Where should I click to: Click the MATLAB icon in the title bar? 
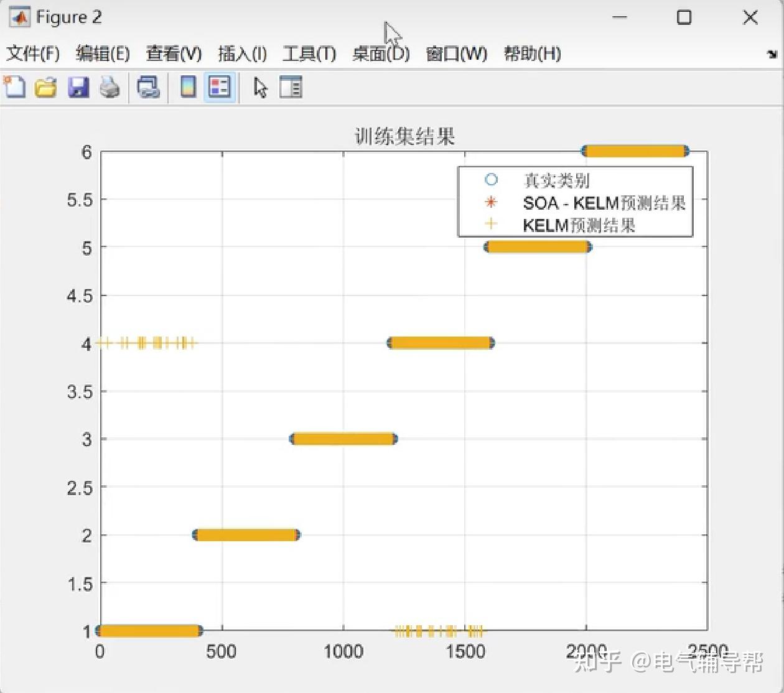[x=19, y=17]
